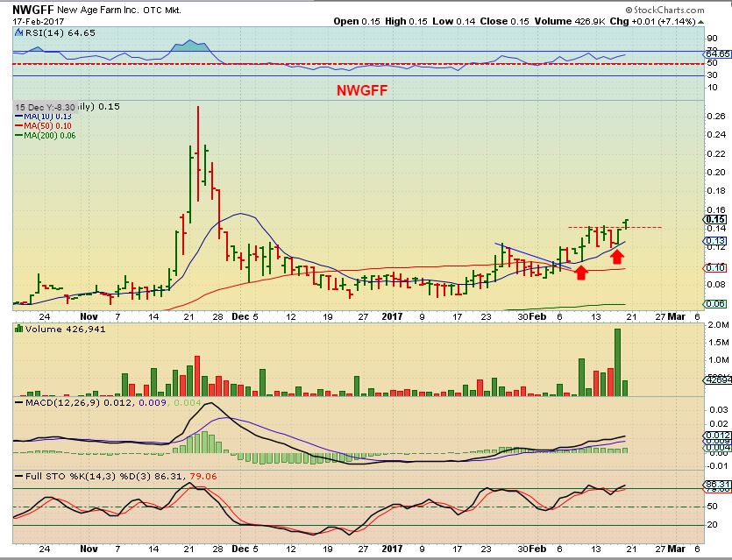Click the 86.31 stochastic value tag
This screenshot has width=732, height=560.
click(717, 485)
